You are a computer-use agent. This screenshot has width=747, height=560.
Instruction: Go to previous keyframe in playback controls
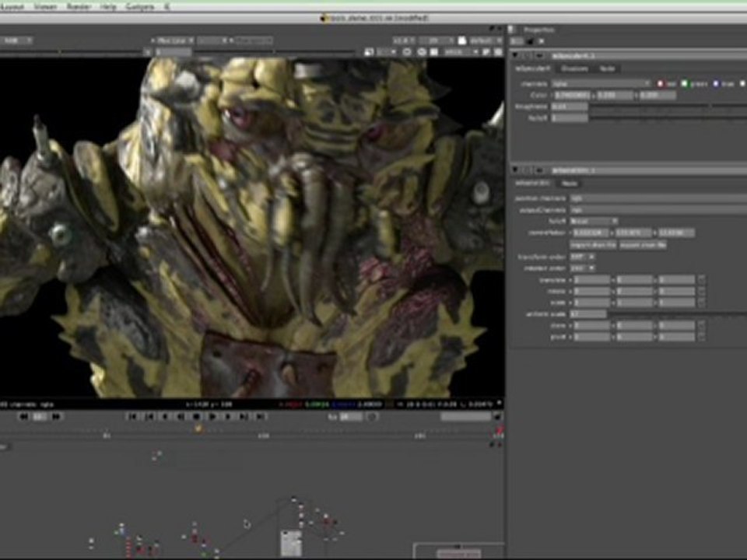coord(149,417)
